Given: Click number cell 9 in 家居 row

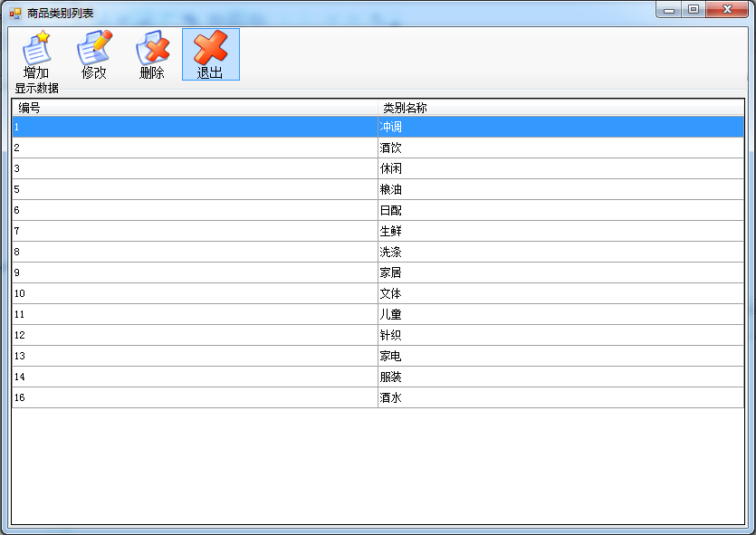Looking at the screenshot, I should pyautogui.click(x=195, y=272).
